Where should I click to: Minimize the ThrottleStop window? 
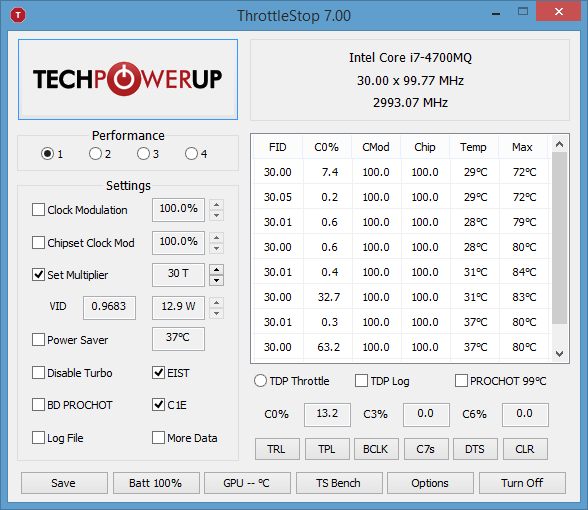pyautogui.click(x=496, y=14)
